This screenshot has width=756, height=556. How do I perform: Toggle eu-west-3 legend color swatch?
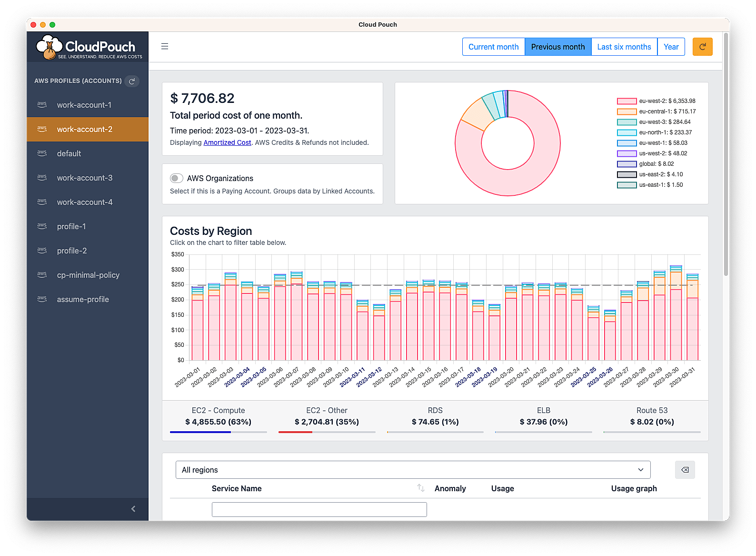click(627, 122)
